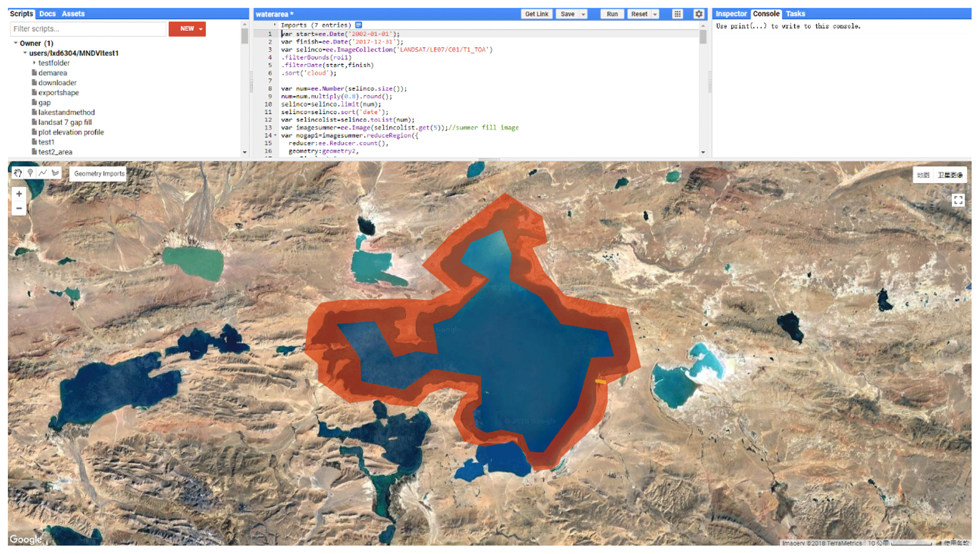980x554 pixels.
Task: Switch to the Docs tab
Action: coord(47,14)
